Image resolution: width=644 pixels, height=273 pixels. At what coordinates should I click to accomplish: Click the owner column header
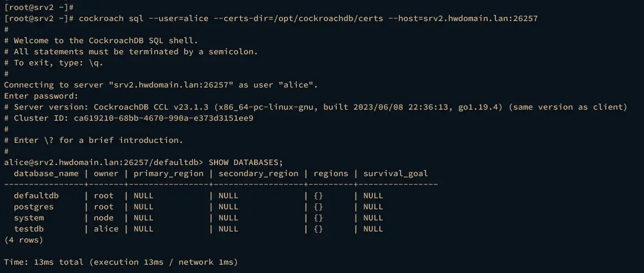tap(106, 173)
